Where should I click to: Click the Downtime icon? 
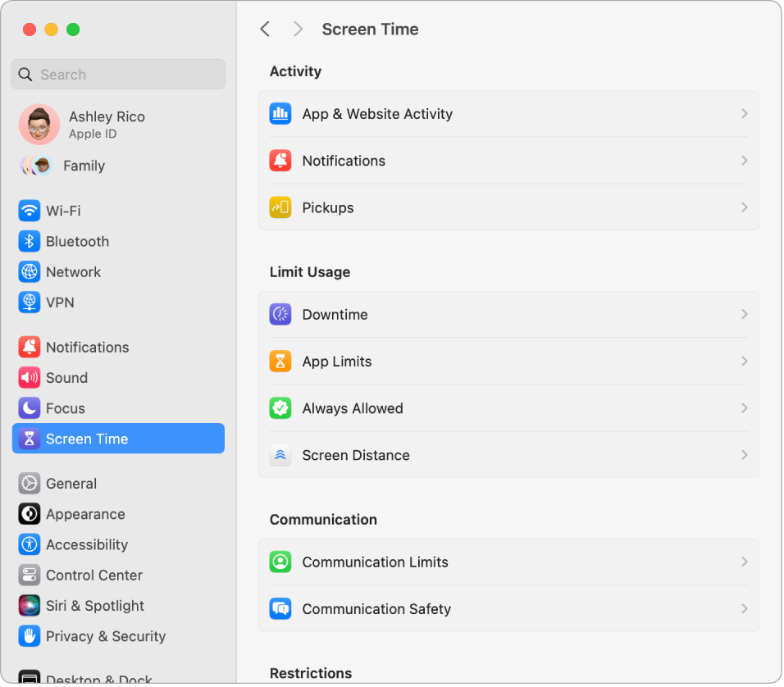click(280, 313)
